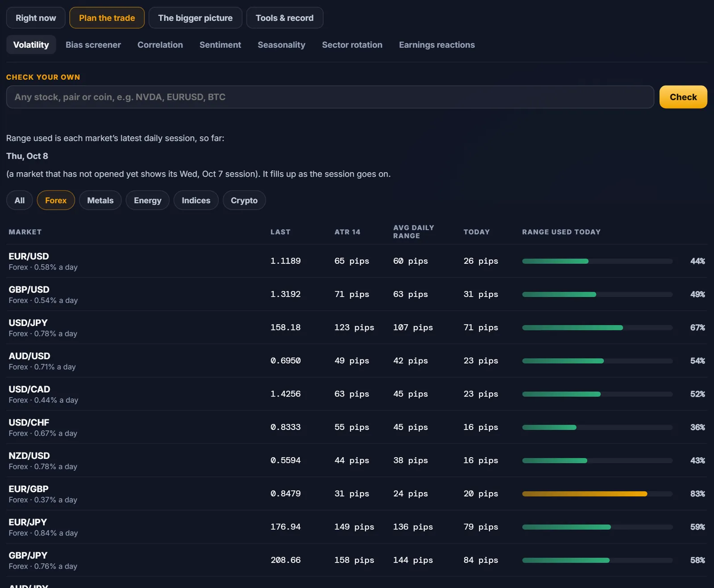Go to the Bias screener sub-tab

93,45
